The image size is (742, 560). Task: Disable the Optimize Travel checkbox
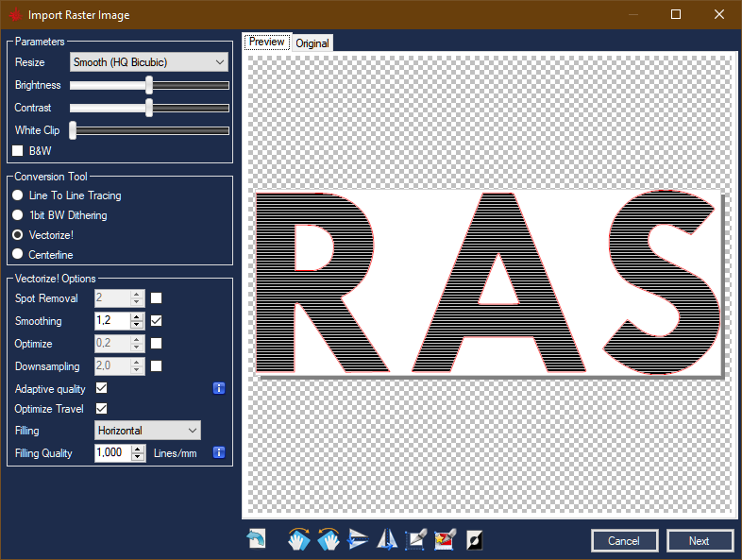click(x=102, y=409)
